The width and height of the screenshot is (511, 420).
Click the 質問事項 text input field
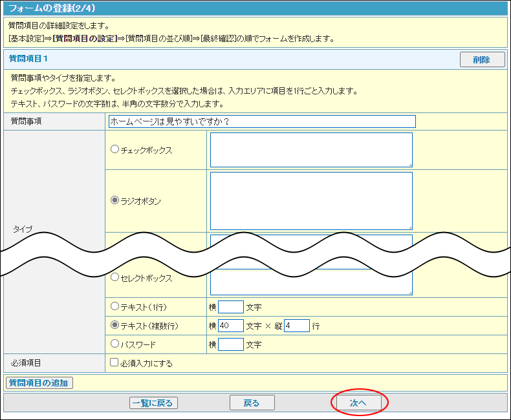262,121
